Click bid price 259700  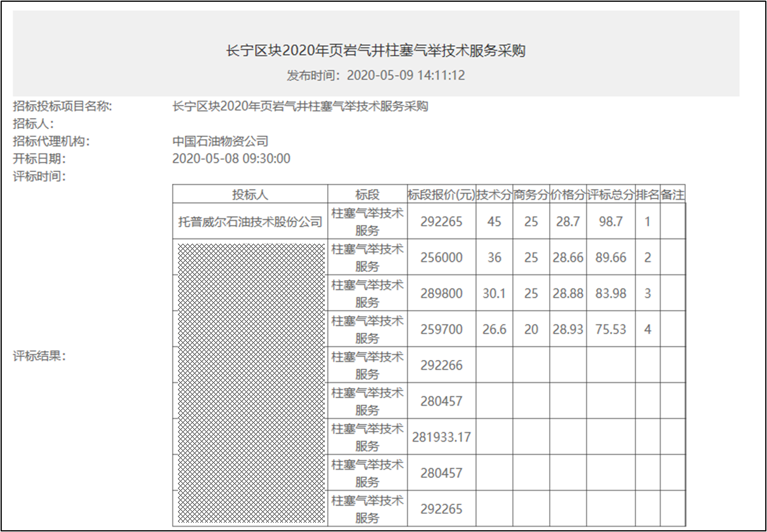pos(442,329)
